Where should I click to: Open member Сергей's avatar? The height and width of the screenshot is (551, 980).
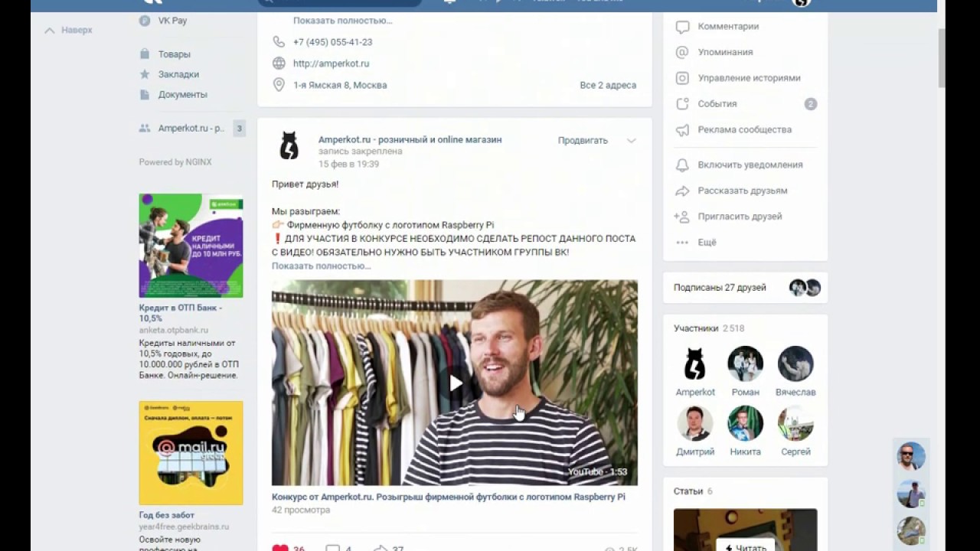pos(795,423)
